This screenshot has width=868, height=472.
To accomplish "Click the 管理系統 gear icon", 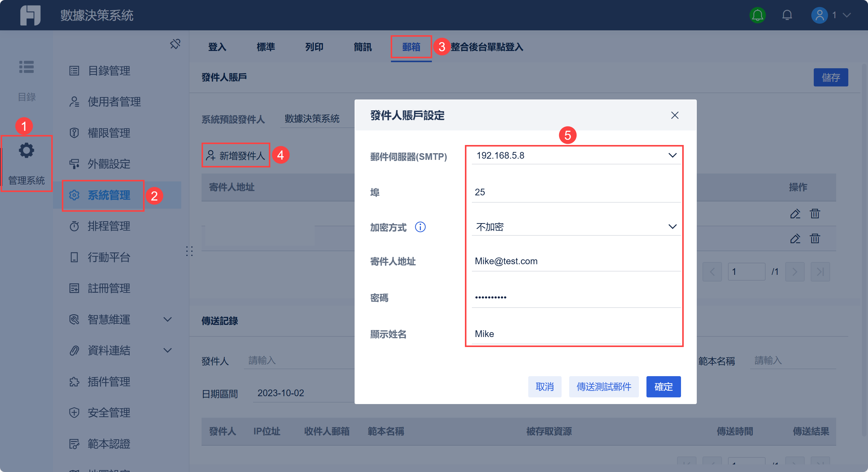I will pos(26,151).
